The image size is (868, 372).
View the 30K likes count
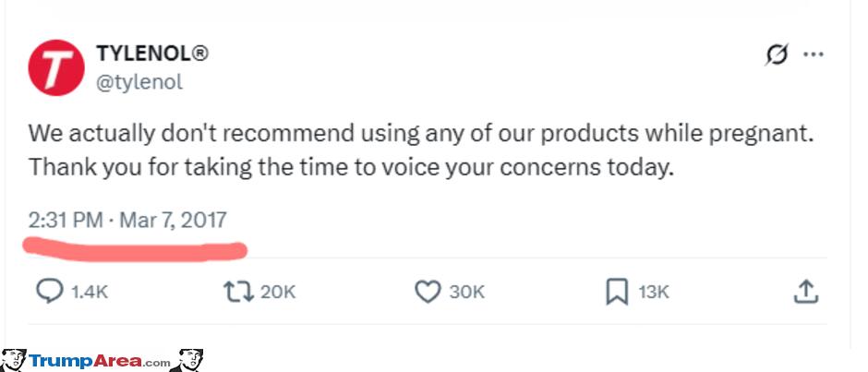coord(466,292)
